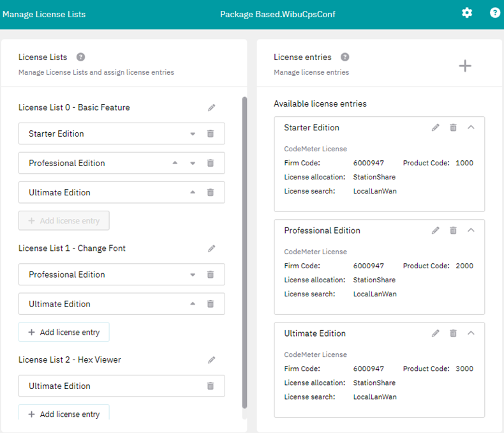Click the plus icon to add license entry
The width and height of the screenshot is (504, 433).
(465, 66)
